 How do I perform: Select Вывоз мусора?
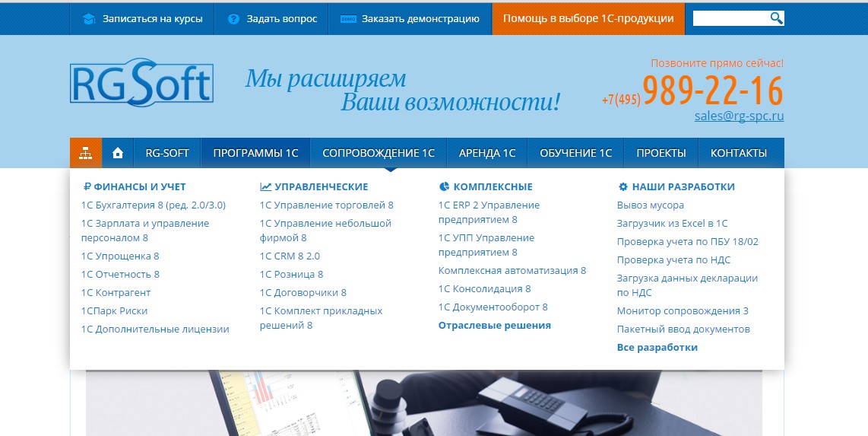click(651, 205)
